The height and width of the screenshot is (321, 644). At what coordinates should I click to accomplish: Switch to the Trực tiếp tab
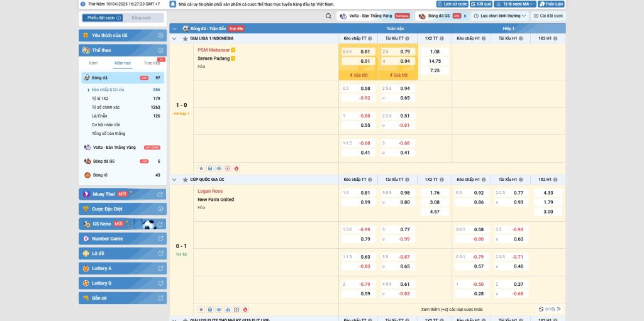[x=152, y=63]
